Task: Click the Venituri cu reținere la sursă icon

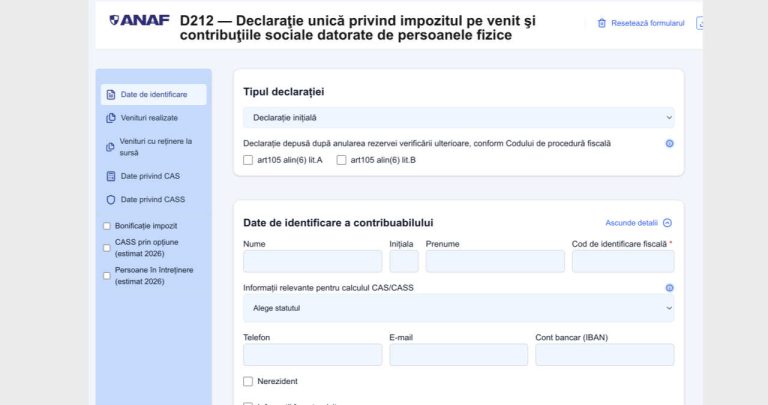Action: point(110,147)
